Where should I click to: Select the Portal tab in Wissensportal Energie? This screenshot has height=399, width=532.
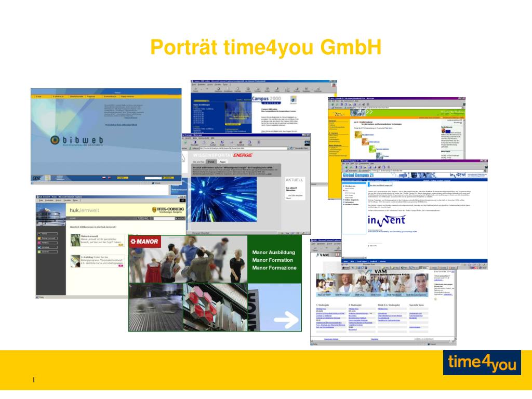(211, 162)
